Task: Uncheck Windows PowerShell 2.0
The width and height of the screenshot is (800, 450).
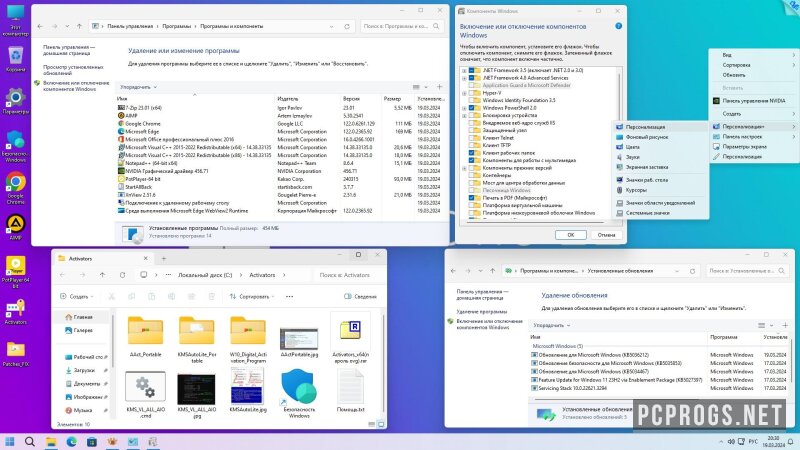Action: click(x=471, y=108)
